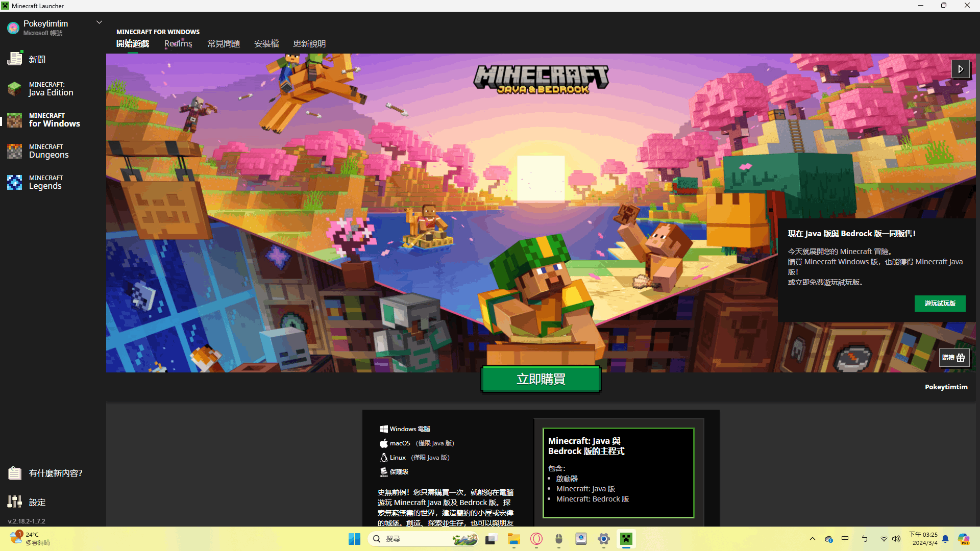Show hidden system tray icons chevron

pos(813,539)
